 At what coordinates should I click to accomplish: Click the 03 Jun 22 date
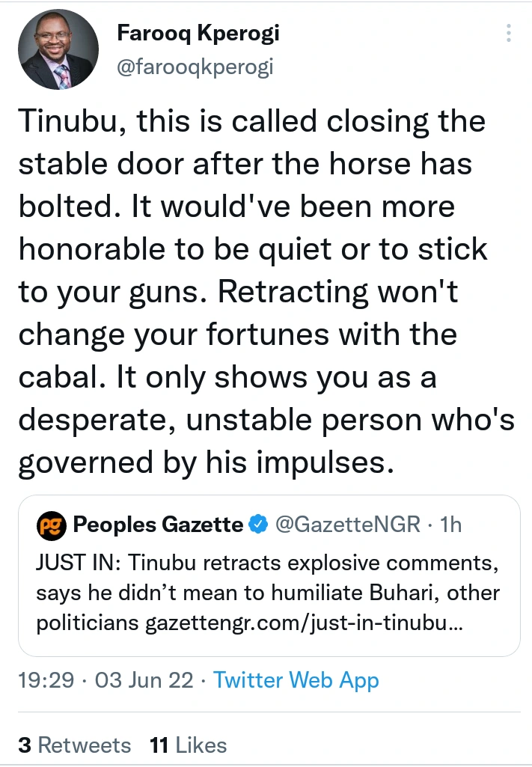(x=150, y=680)
